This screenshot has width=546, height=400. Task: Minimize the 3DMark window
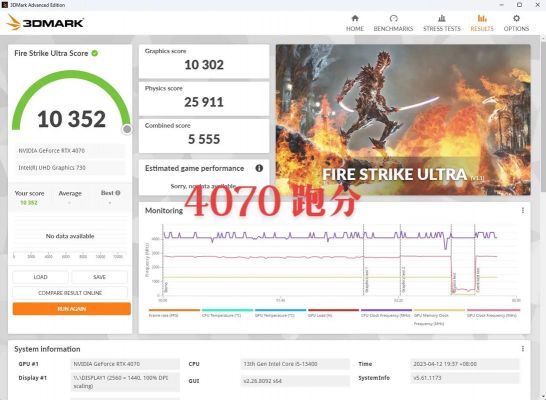501,5
